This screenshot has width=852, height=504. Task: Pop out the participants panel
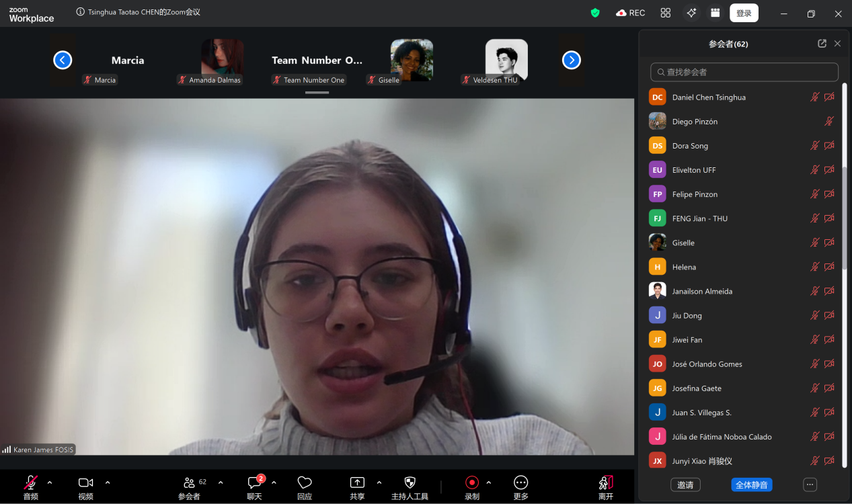coord(822,44)
